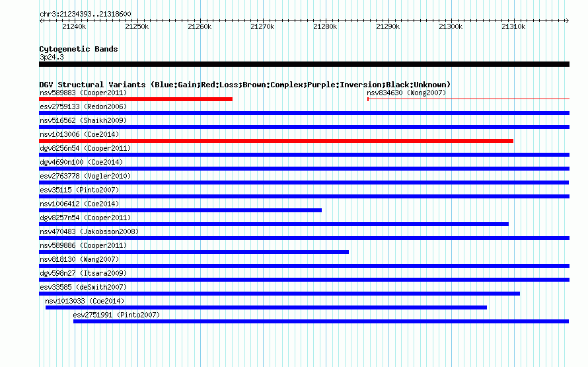The image size is (588, 367).
Task: Click the thin red nsv834630 variant line
Action: click(468, 99)
